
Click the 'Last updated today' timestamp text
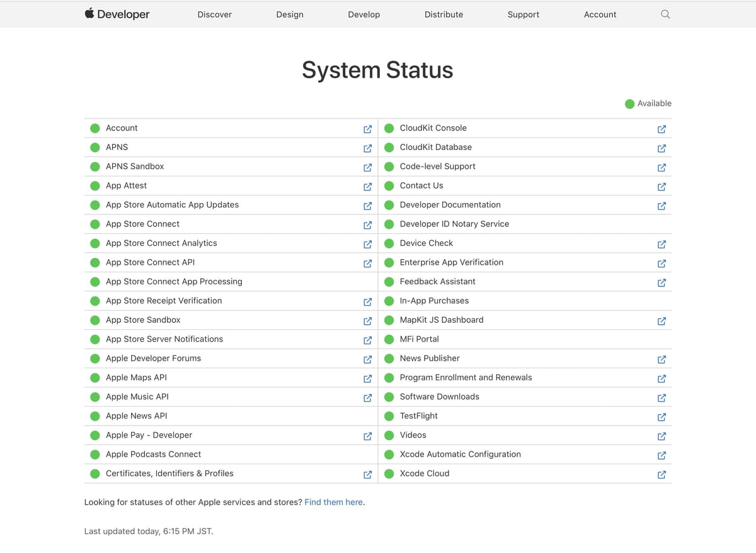click(149, 532)
